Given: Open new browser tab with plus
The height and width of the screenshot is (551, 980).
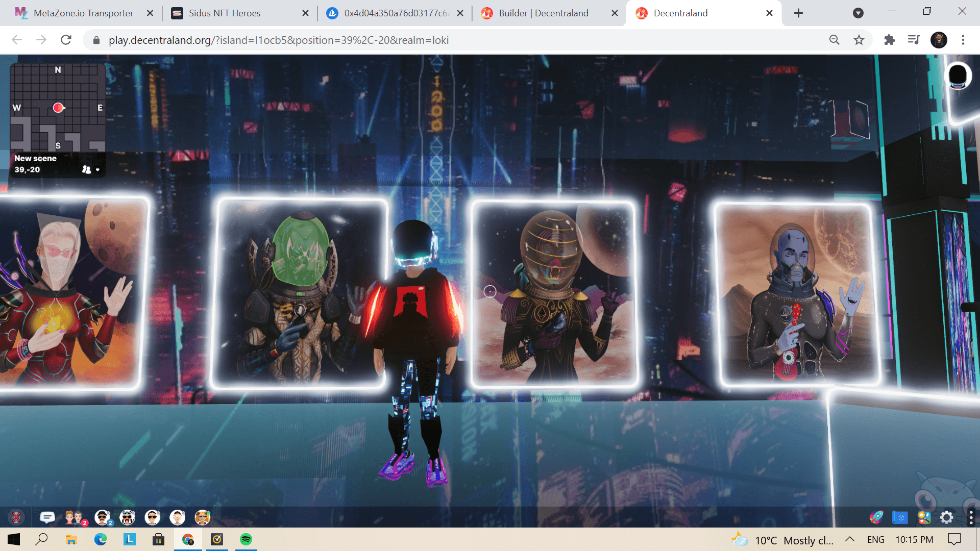Looking at the screenshot, I should click(x=798, y=13).
